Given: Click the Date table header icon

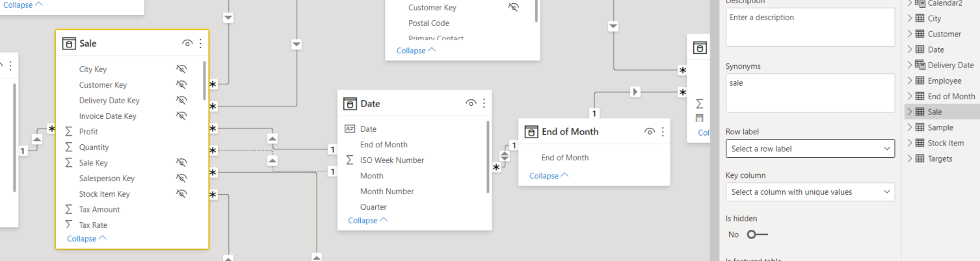Looking at the screenshot, I should (350, 103).
